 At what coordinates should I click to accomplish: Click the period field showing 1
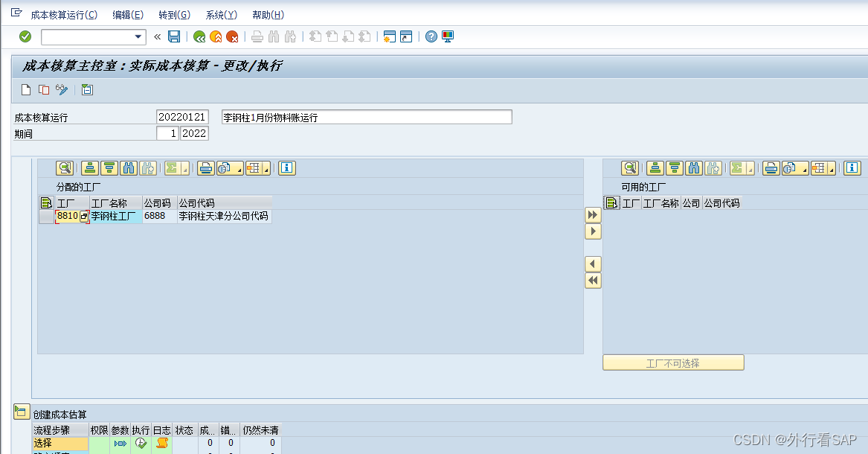pos(168,133)
